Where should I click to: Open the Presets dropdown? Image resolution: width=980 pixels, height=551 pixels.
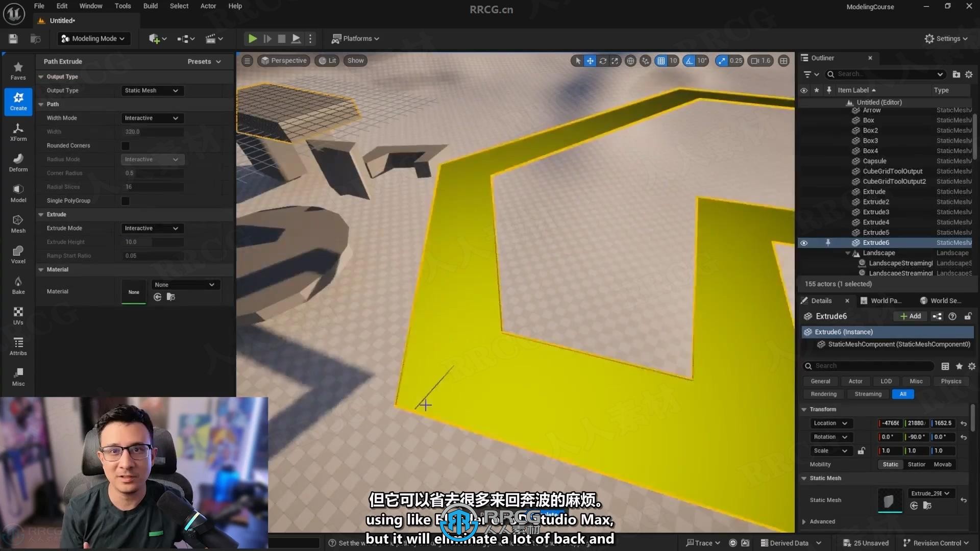click(204, 61)
